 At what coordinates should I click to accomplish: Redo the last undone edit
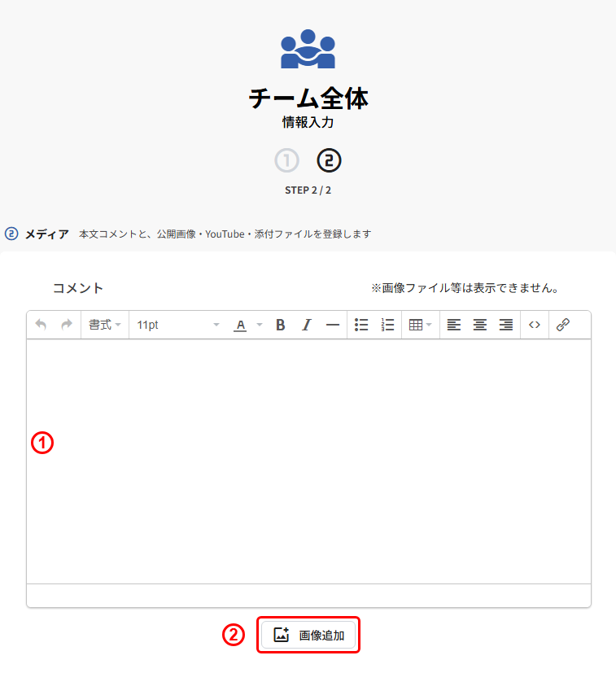pos(67,325)
